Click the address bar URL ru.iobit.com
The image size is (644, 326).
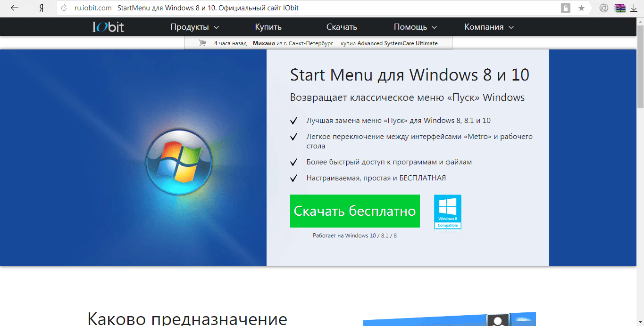coord(93,8)
